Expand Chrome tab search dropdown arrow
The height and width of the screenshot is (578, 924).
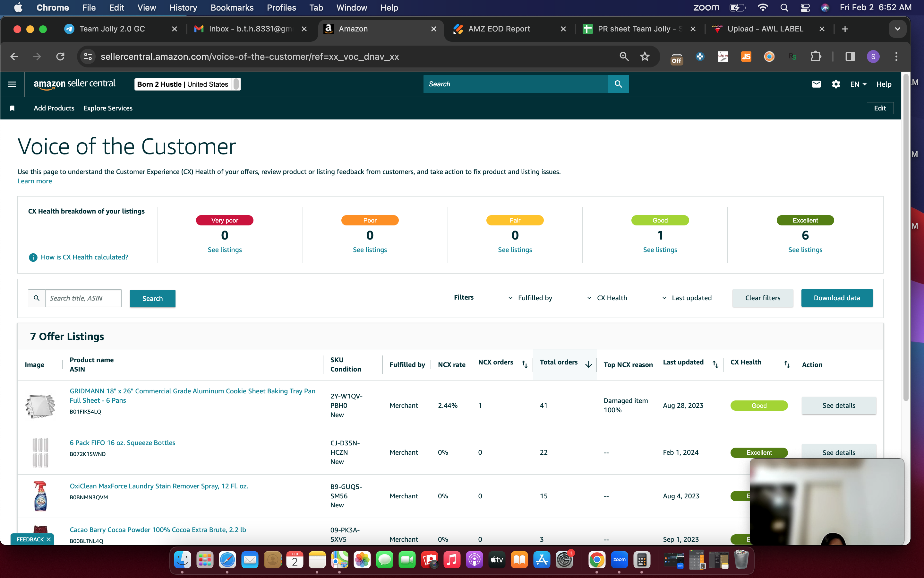[x=897, y=29]
